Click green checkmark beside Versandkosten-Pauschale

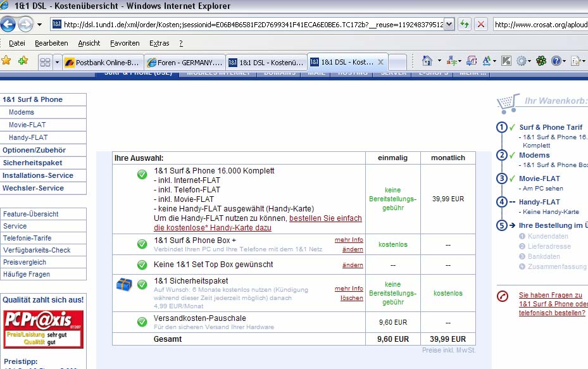(x=142, y=322)
